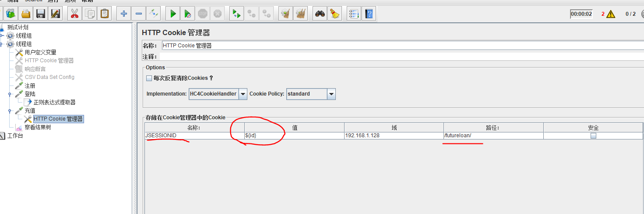Image resolution: width=644 pixels, height=214 pixels.
Task: Toggle 安全 checkbox in JSESSIONID row
Action: tap(593, 136)
